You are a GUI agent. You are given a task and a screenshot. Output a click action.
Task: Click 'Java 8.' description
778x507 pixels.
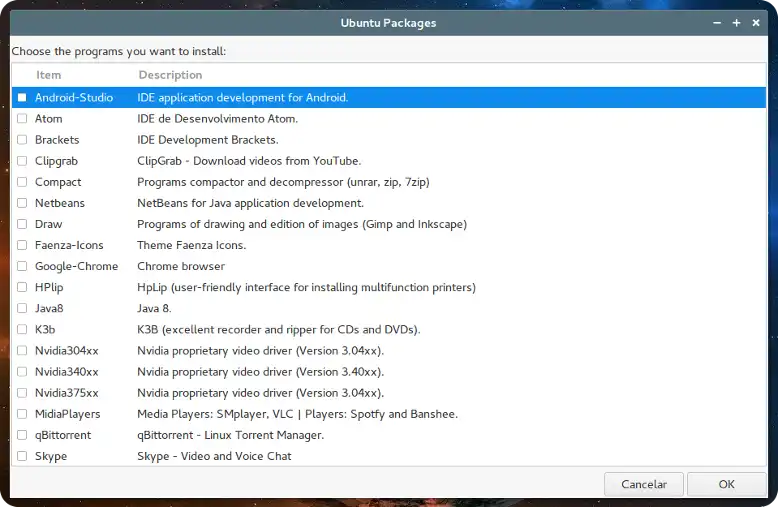click(154, 309)
